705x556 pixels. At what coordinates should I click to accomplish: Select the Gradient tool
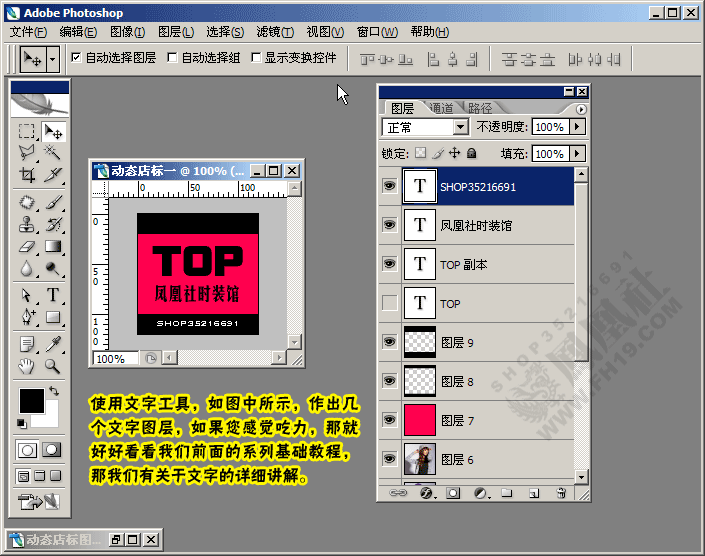53,246
